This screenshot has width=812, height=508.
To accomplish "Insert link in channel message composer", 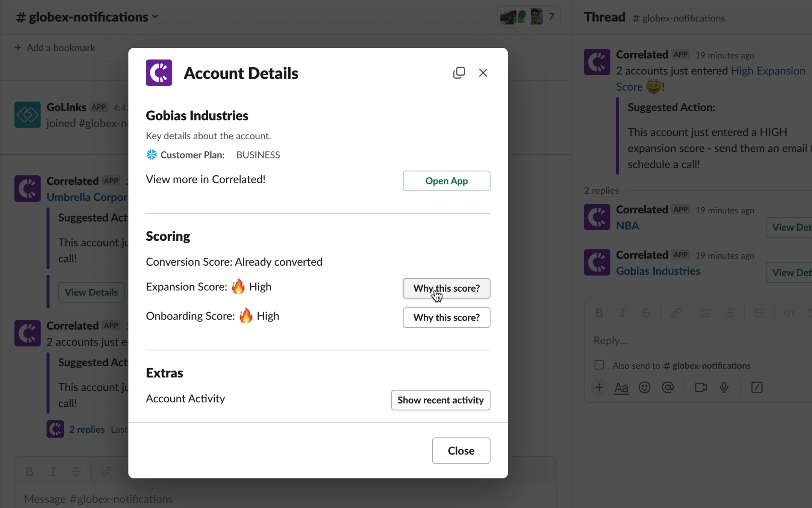I will pyautogui.click(x=106, y=471).
